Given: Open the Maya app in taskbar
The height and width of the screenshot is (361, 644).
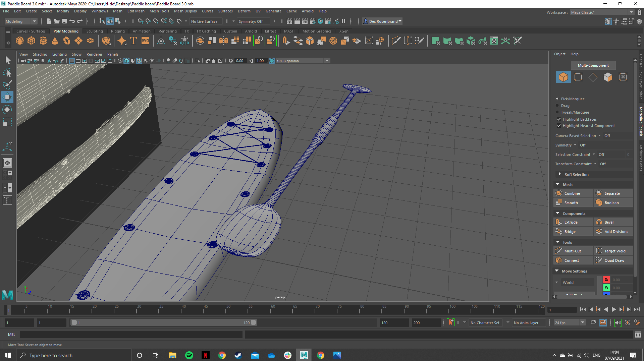Looking at the screenshot, I should (304, 355).
